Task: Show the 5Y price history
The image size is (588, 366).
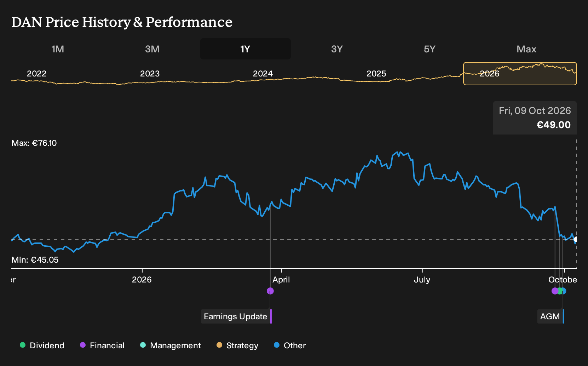Action: [430, 49]
